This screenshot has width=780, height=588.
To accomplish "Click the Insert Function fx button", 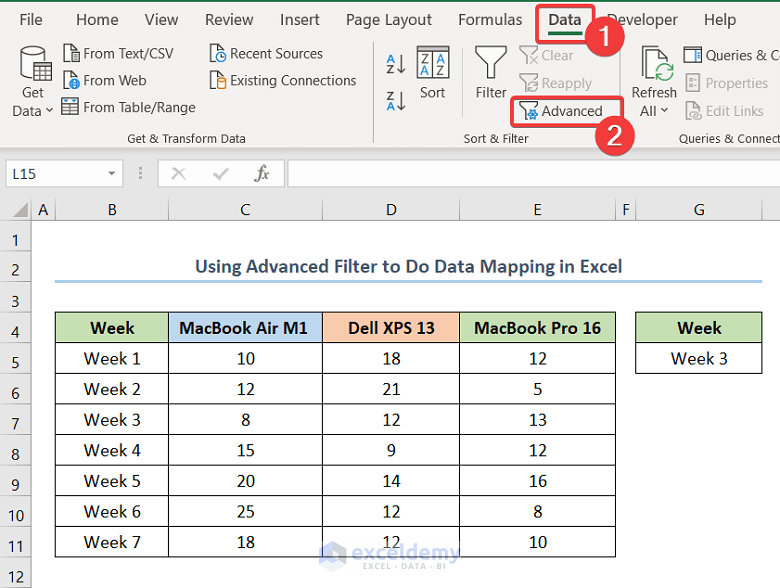I will point(262,174).
